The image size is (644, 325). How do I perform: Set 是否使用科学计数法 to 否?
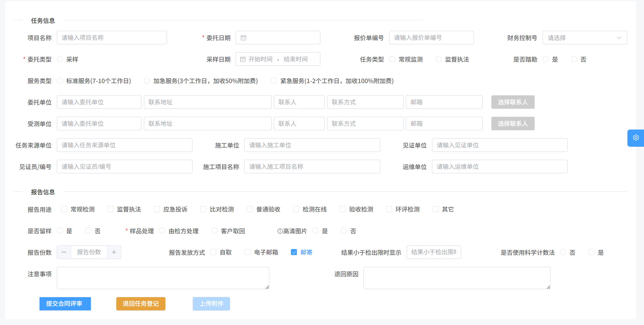point(563,252)
